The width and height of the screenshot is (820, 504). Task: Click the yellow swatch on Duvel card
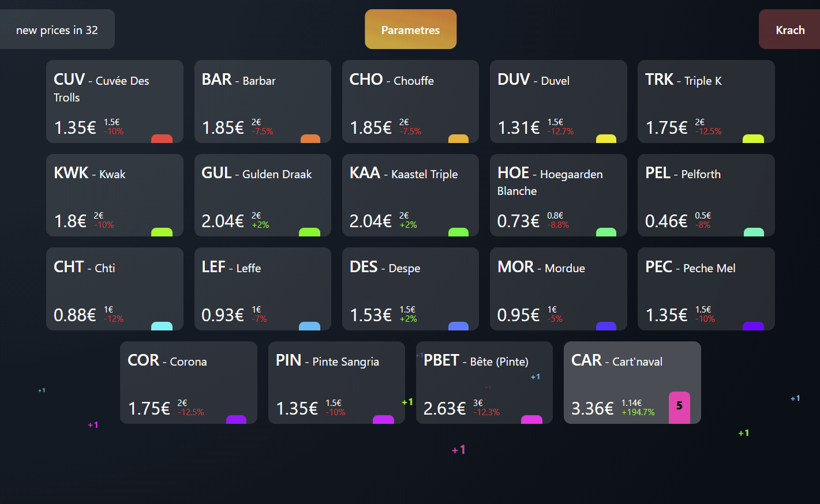tap(606, 138)
